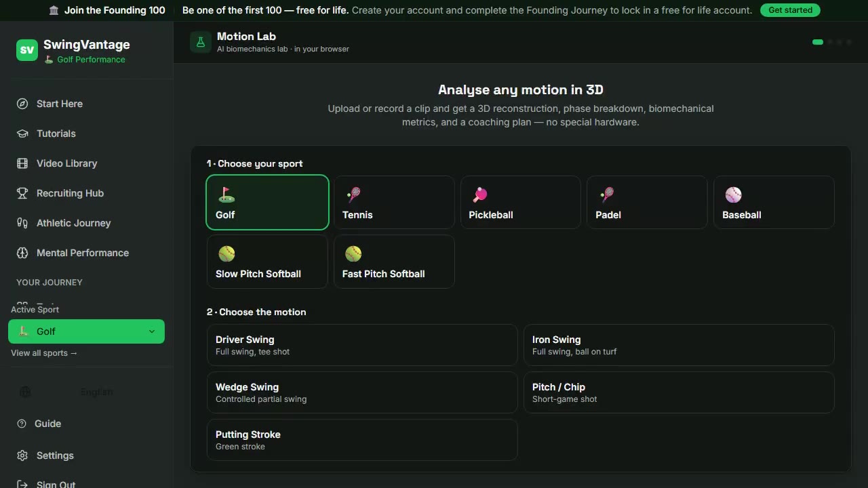
Task: Choose the Wedge Swing motion
Action: click(362, 392)
